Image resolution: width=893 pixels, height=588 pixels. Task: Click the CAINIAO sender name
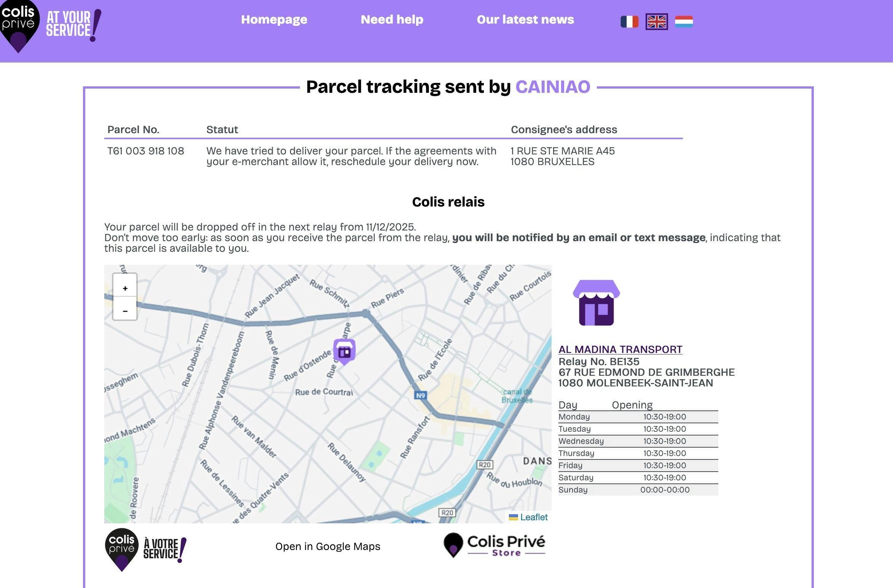[553, 87]
